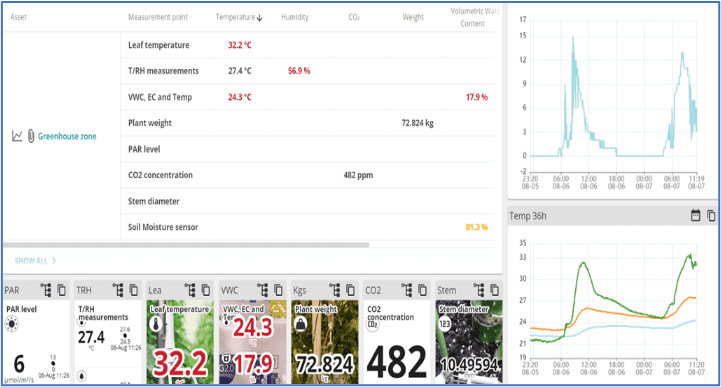Viewport: 721px width, 387px height.
Task: Click the 81.3 % soil moisture value
Action: (476, 227)
